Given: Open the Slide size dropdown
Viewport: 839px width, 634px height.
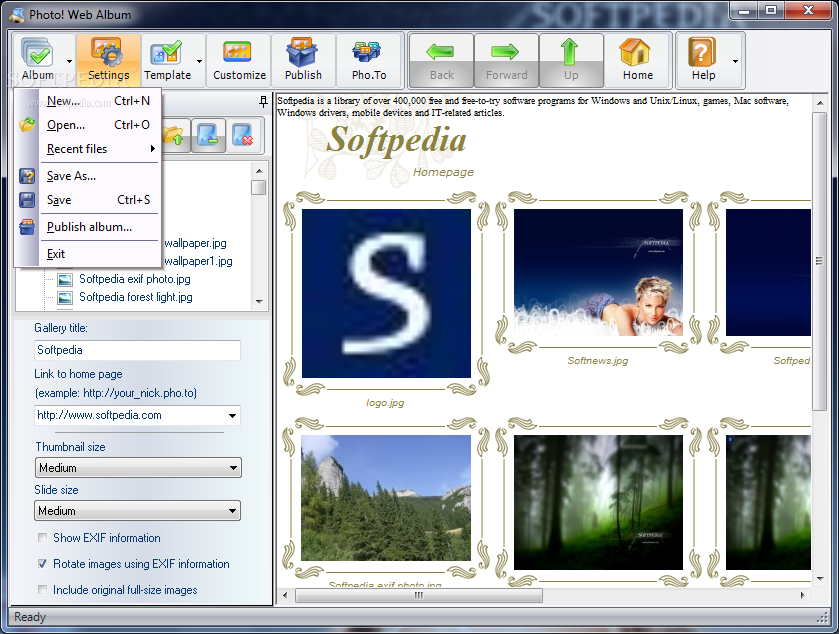Looking at the screenshot, I should (138, 510).
